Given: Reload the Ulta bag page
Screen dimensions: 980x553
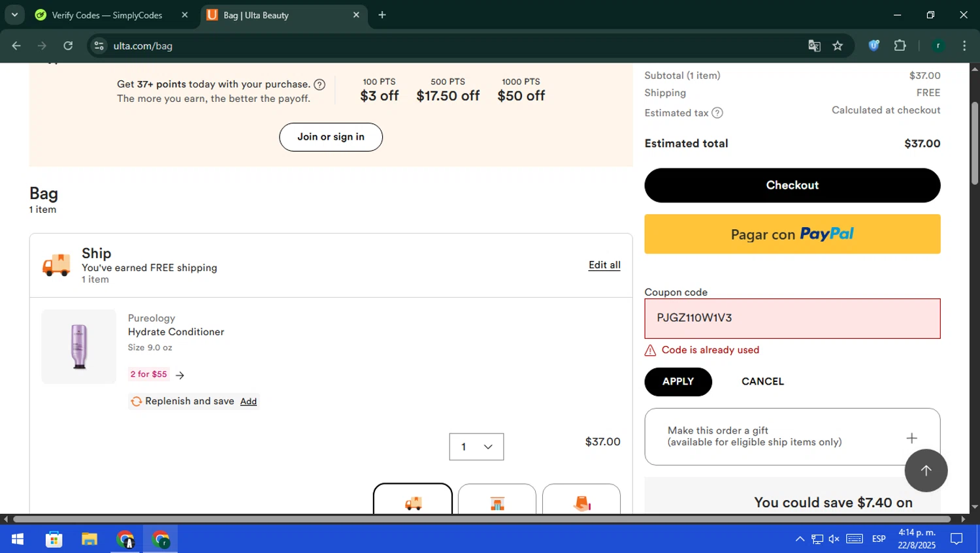Looking at the screenshot, I should [x=68, y=46].
